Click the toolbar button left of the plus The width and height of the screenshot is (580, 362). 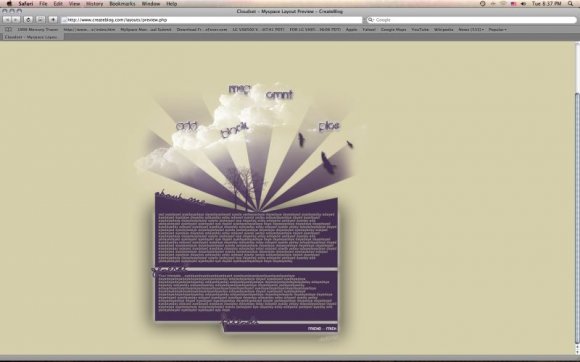[x=41, y=20]
